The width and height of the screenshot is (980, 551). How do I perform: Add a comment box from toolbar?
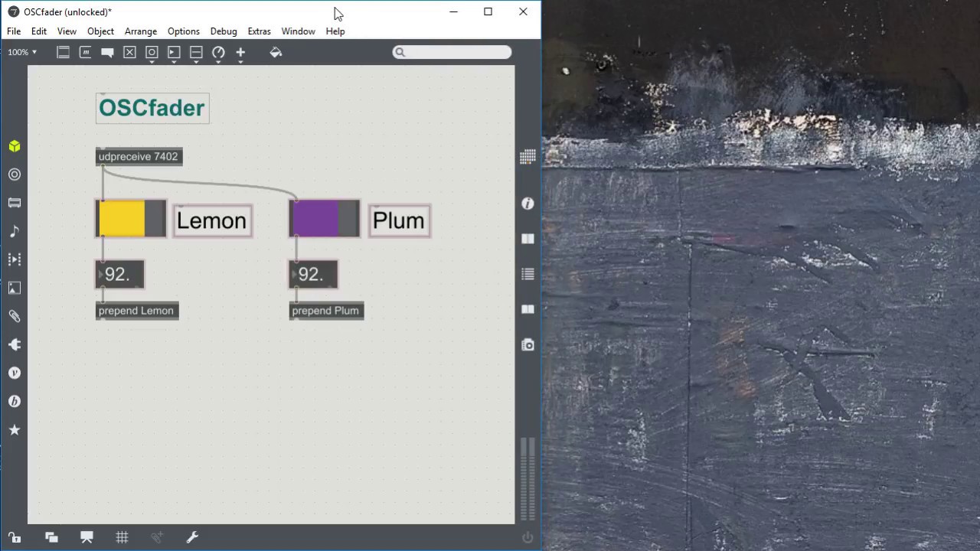point(107,52)
